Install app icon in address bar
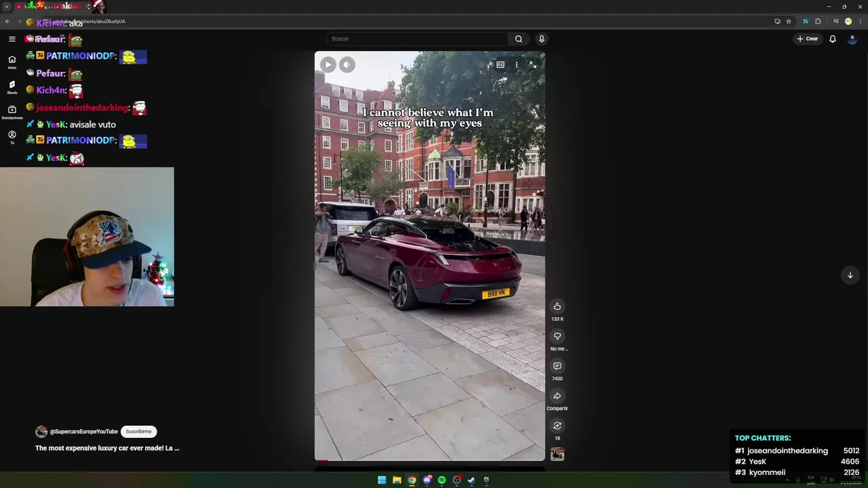 [x=777, y=21]
